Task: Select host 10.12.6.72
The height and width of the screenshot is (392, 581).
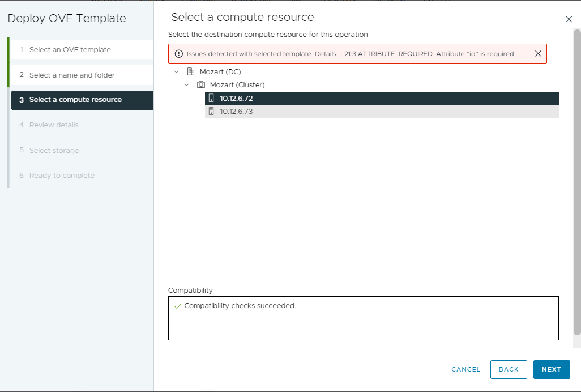Action: pos(382,99)
